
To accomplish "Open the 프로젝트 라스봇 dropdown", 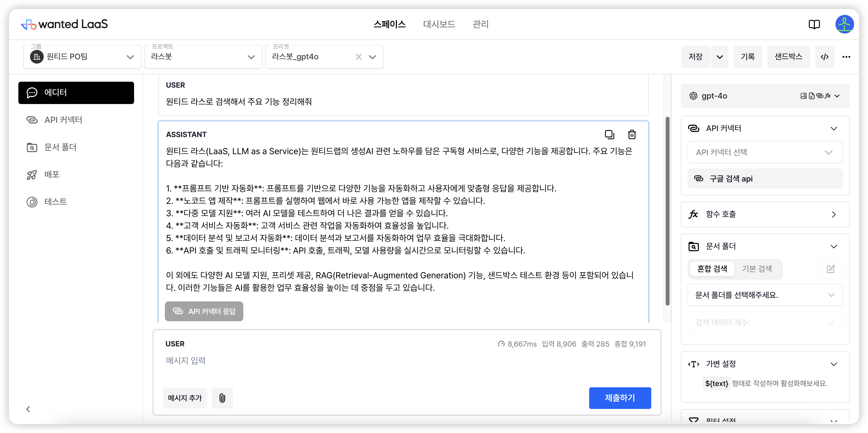I will (x=203, y=57).
